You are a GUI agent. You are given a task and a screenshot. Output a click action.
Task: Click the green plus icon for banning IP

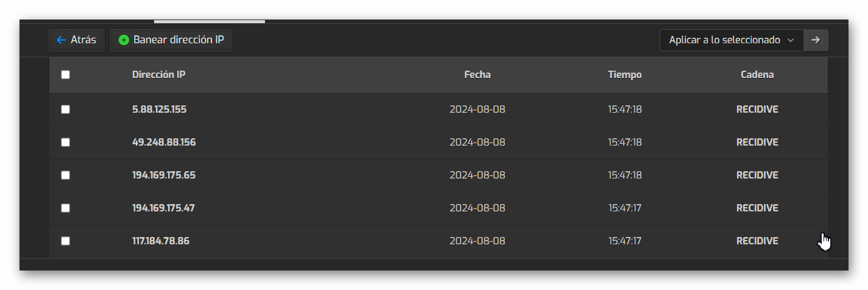[124, 40]
